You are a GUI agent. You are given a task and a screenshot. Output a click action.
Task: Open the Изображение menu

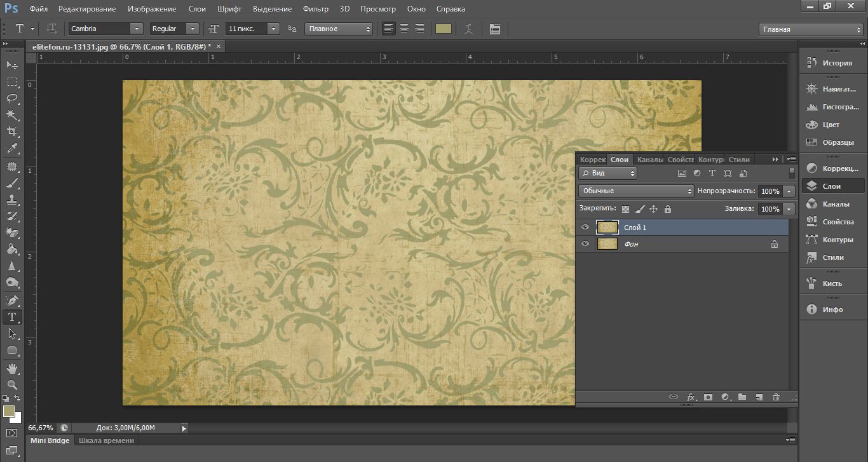coord(152,9)
